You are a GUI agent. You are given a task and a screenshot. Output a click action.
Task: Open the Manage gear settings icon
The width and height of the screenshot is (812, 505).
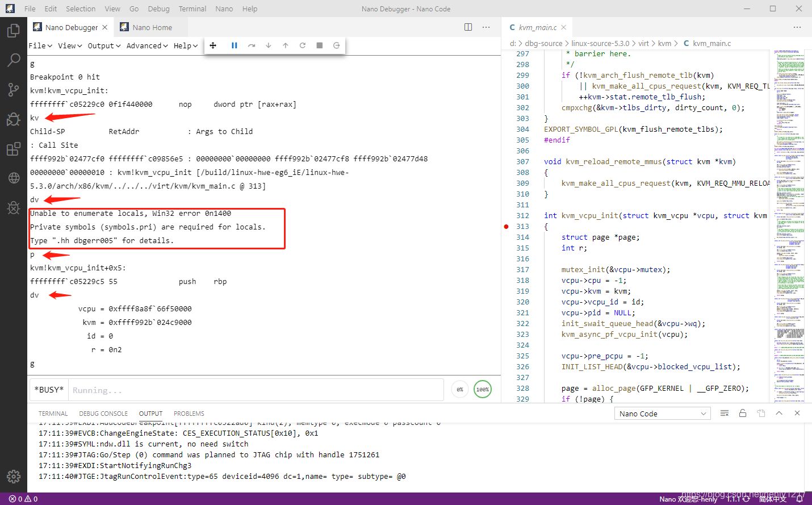coord(14,477)
